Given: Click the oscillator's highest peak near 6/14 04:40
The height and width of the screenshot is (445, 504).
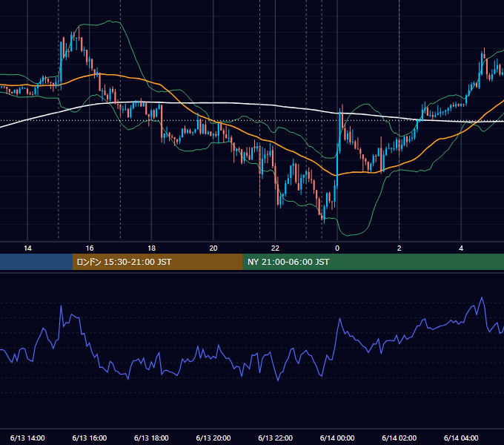Looking at the screenshot, I should (x=482, y=298).
